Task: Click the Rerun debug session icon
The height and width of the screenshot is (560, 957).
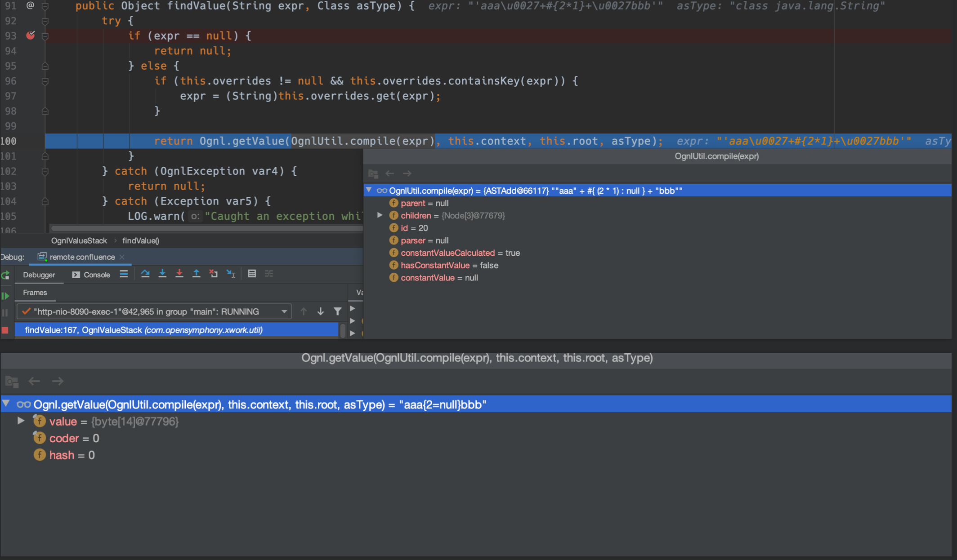Action: pyautogui.click(x=5, y=275)
